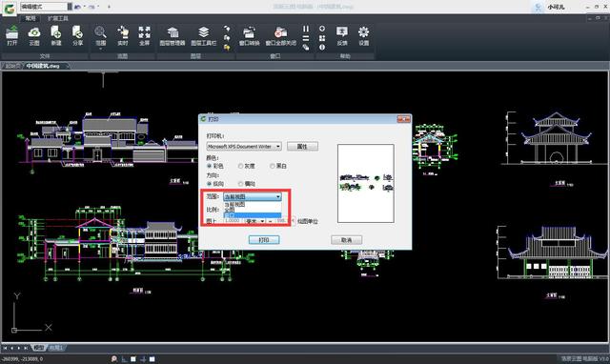Click the 1.0000 scale input field

coord(233,221)
